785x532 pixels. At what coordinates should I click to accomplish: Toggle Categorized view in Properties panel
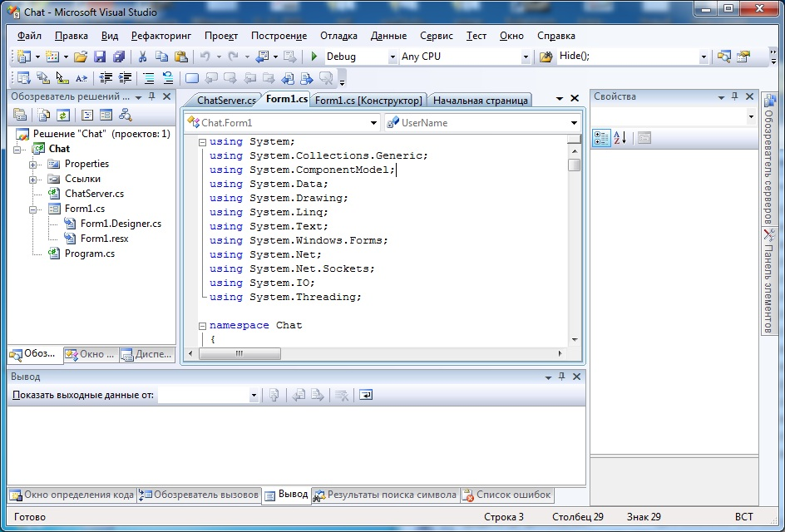[x=601, y=138]
